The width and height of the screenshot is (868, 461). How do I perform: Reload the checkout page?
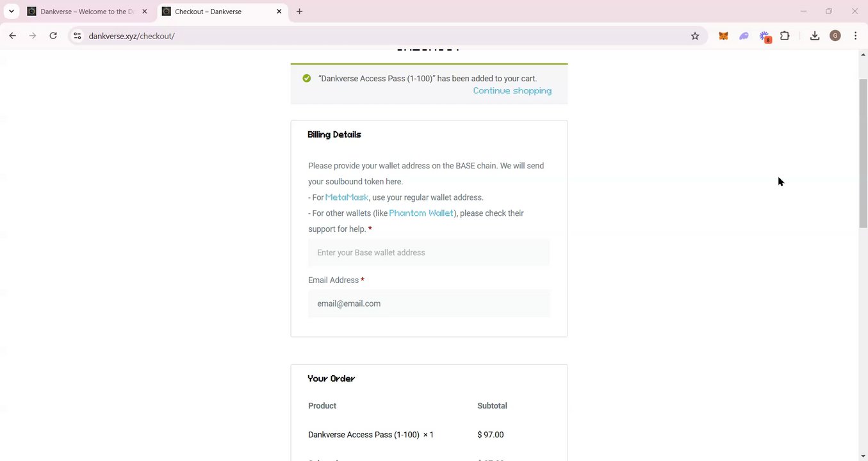click(x=53, y=36)
